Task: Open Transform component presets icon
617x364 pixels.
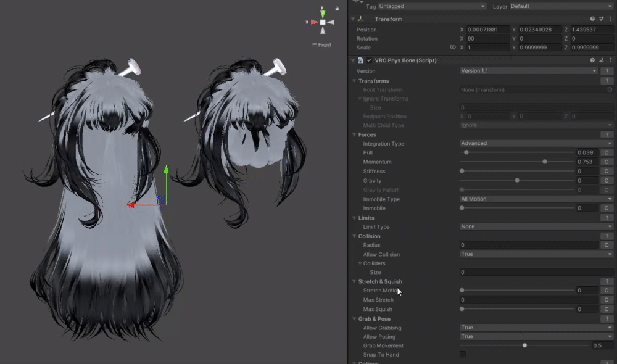Action: click(x=601, y=19)
